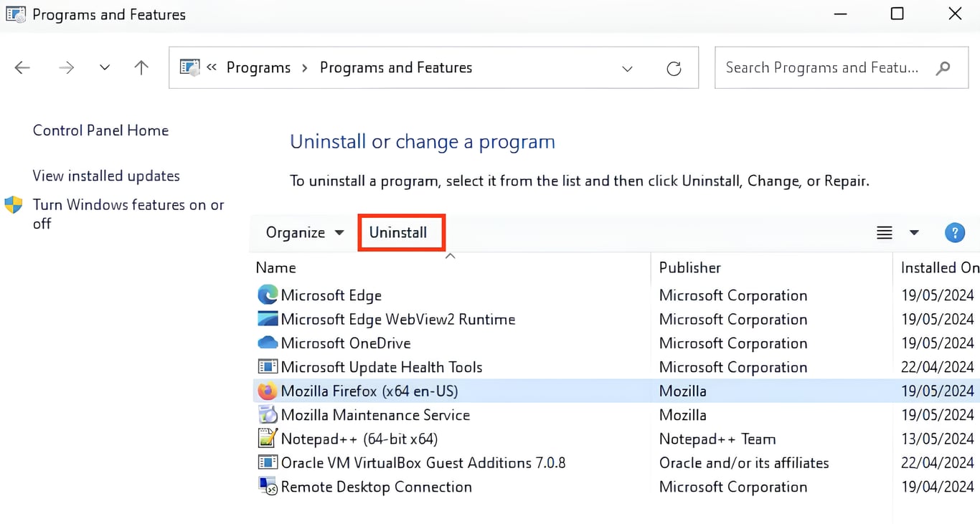Click the highlighted Uninstall button
980x524 pixels.
pyautogui.click(x=400, y=232)
